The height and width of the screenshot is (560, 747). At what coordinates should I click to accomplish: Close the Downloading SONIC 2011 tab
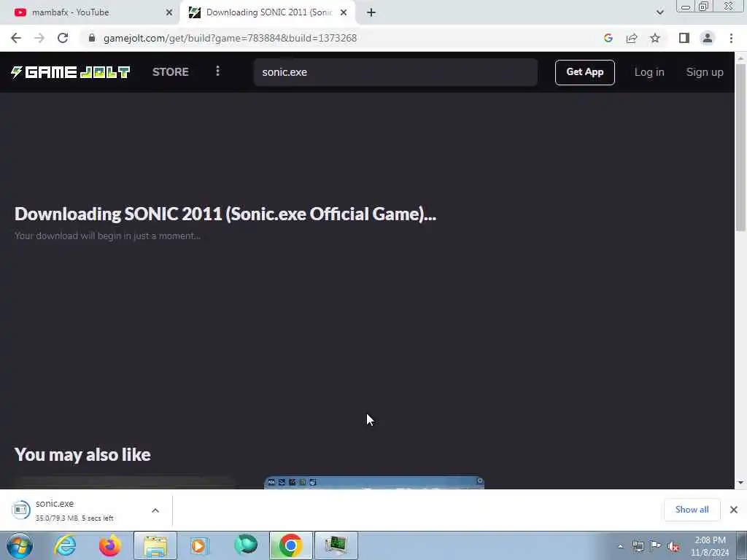click(344, 12)
